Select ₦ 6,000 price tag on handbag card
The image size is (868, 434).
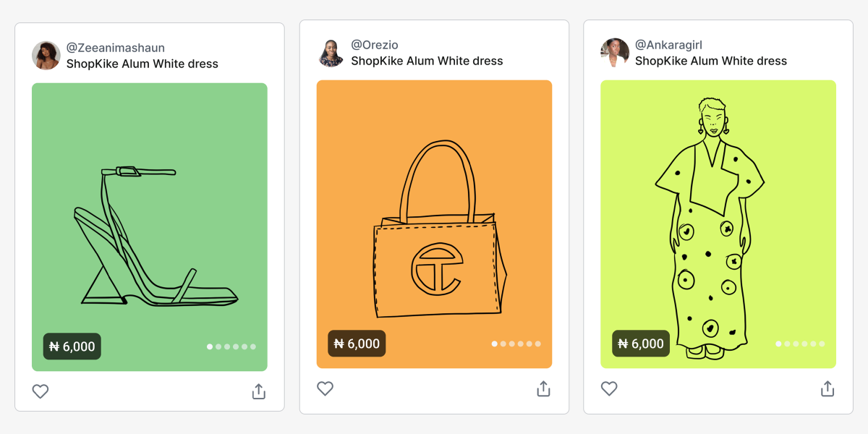357,344
